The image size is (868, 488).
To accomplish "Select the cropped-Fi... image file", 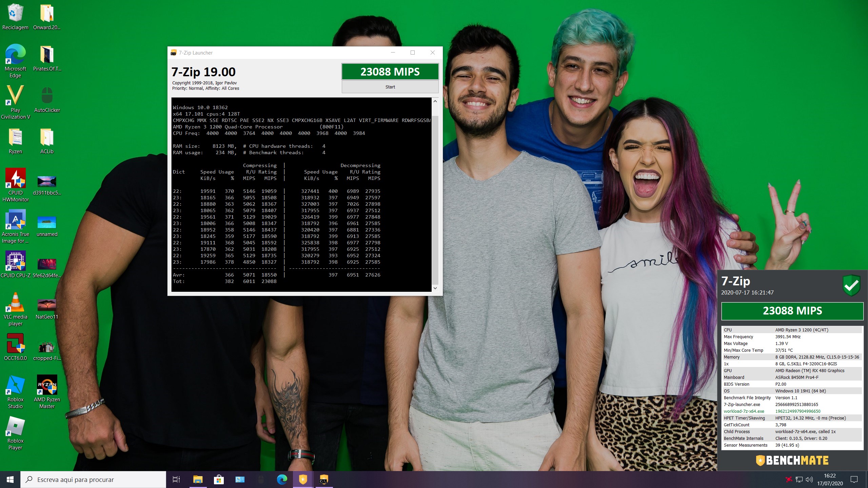I will pos(47,351).
